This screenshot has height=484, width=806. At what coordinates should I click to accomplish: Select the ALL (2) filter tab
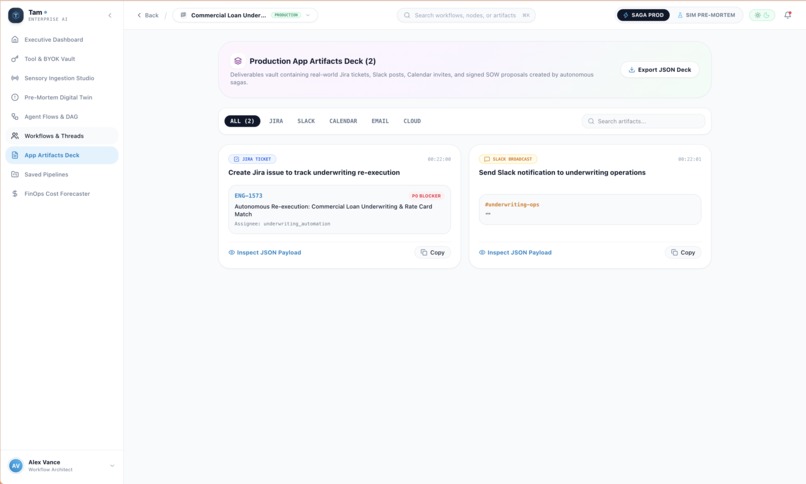click(x=242, y=121)
